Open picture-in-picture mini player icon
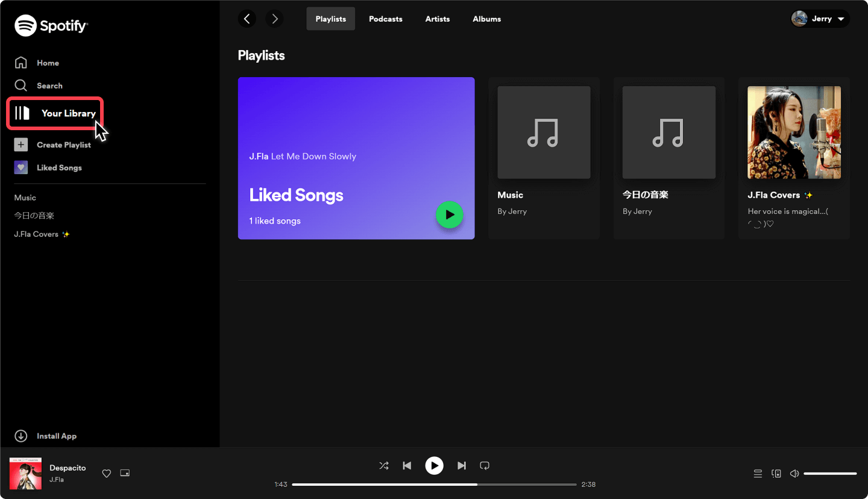This screenshot has height=499, width=868. point(125,473)
